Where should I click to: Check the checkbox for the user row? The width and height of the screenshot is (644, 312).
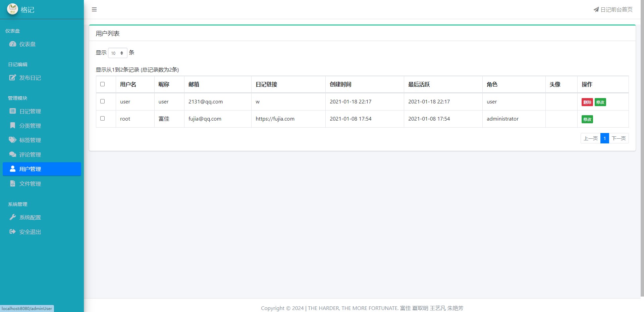point(103,101)
